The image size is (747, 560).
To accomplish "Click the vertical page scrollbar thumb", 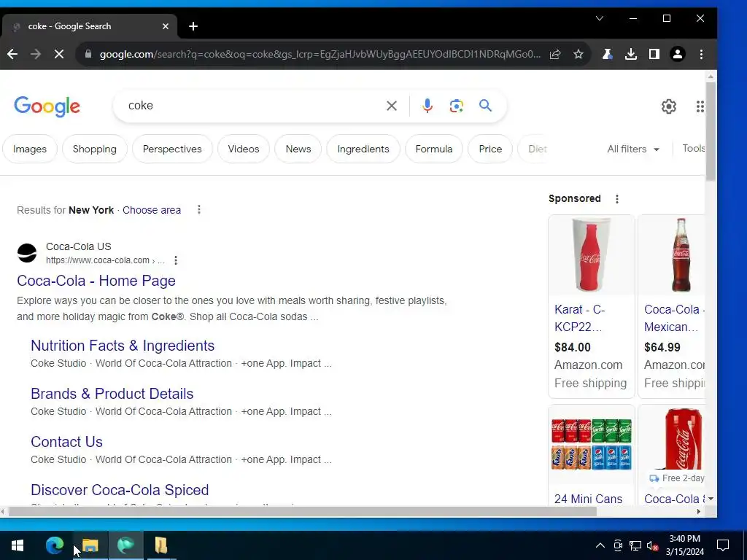I will click(711, 131).
